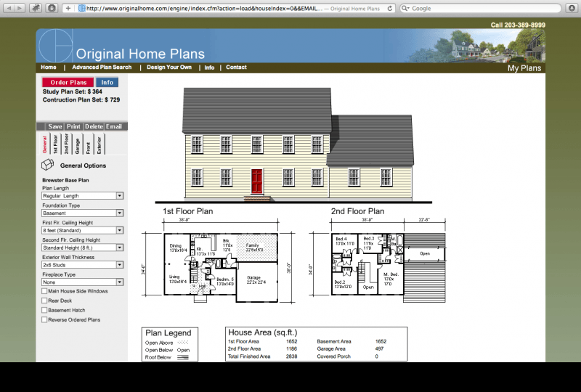Switch to the General tab
The width and height of the screenshot is (581, 392).
44,144
